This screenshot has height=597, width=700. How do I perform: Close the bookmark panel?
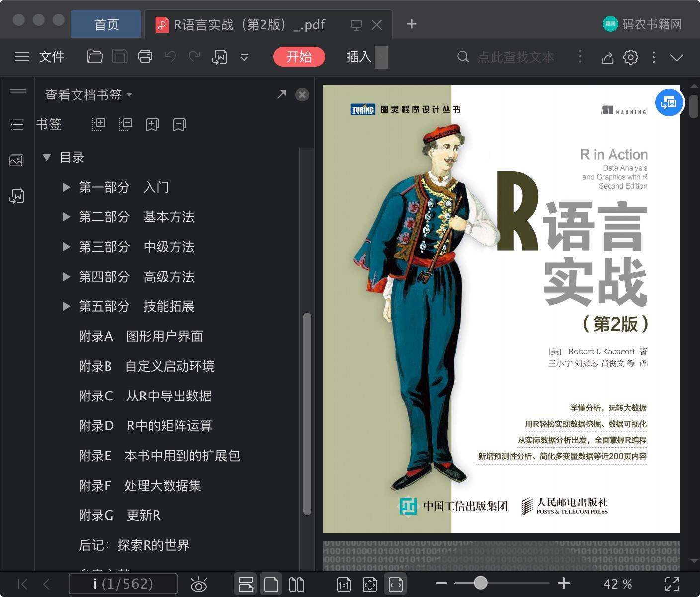(302, 95)
